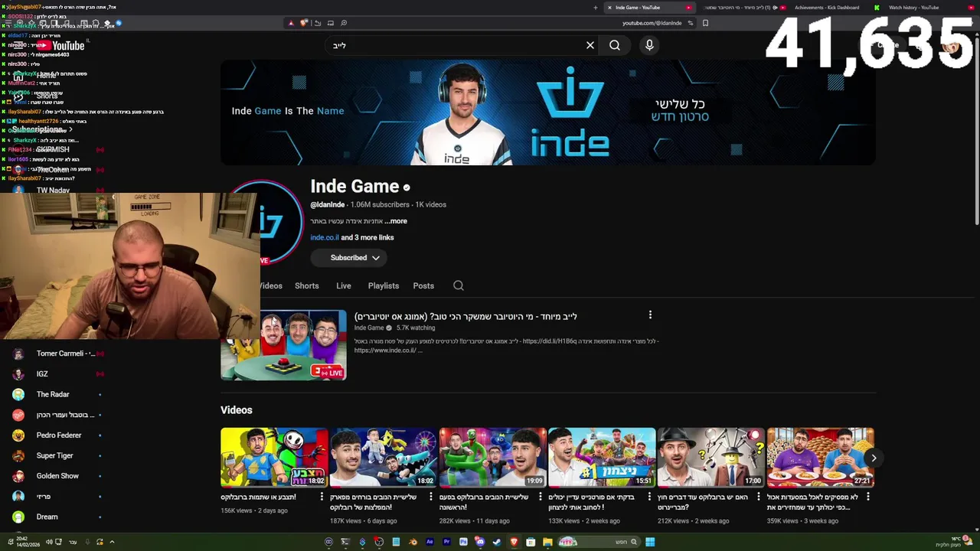This screenshot has height=551, width=980.
Task: Switch to the Playlists channel tab
Action: (384, 285)
